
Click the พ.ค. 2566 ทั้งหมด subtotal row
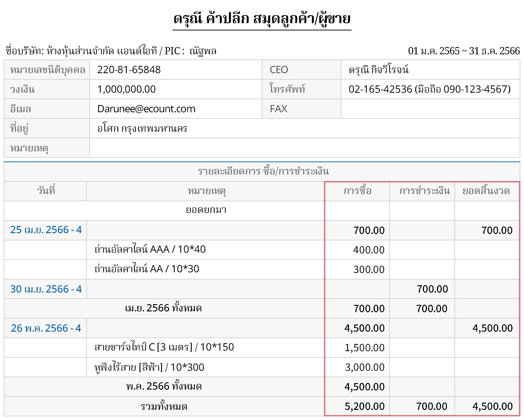tap(164, 387)
